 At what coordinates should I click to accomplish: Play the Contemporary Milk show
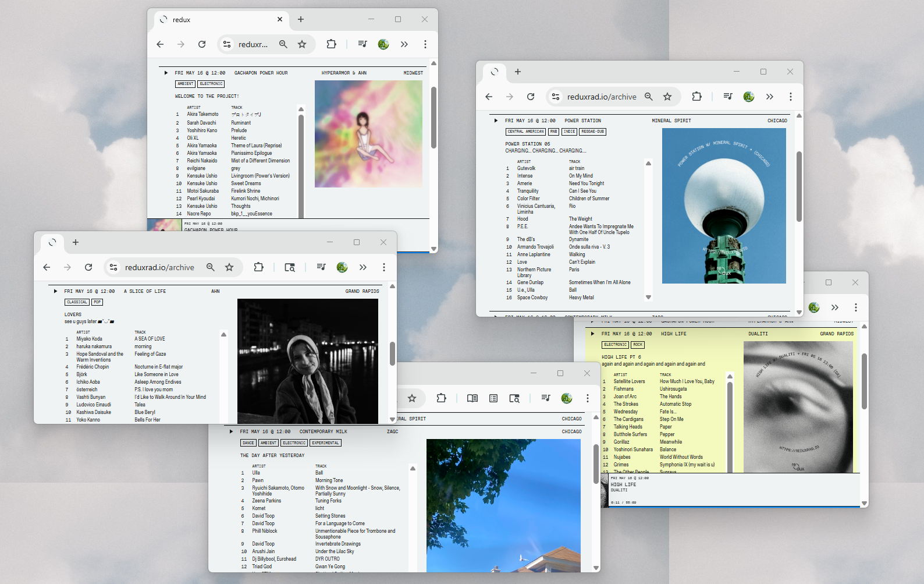click(x=231, y=431)
